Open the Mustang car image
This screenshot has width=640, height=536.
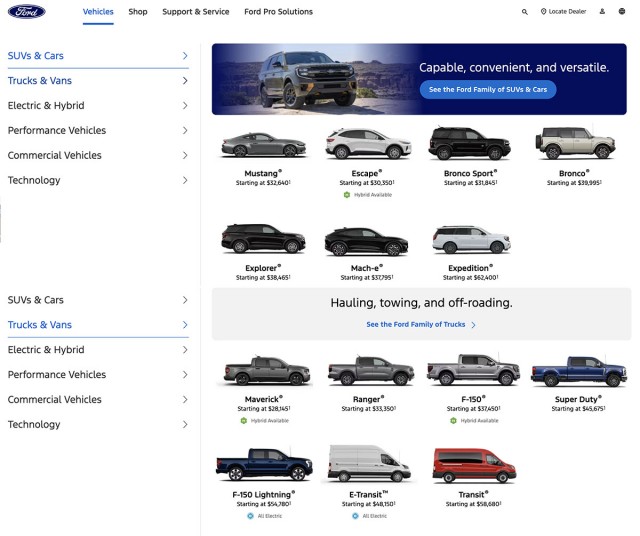(x=263, y=145)
